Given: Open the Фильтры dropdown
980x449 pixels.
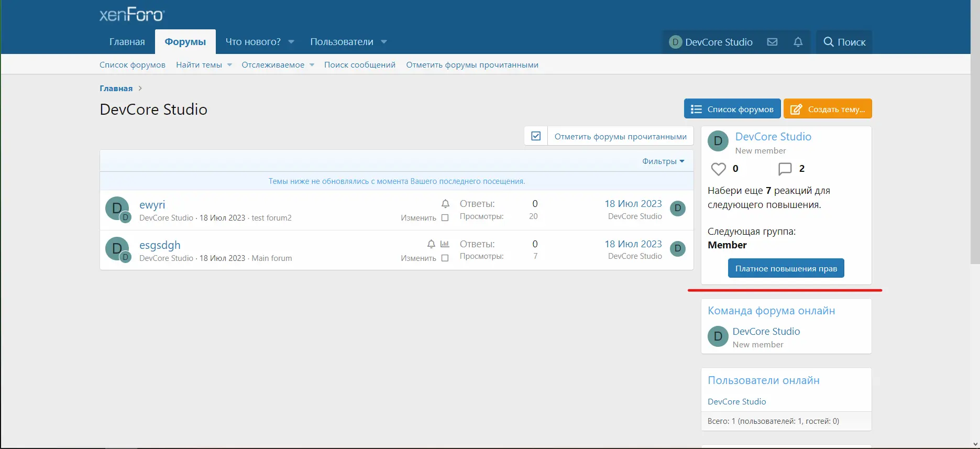Looking at the screenshot, I should point(663,161).
